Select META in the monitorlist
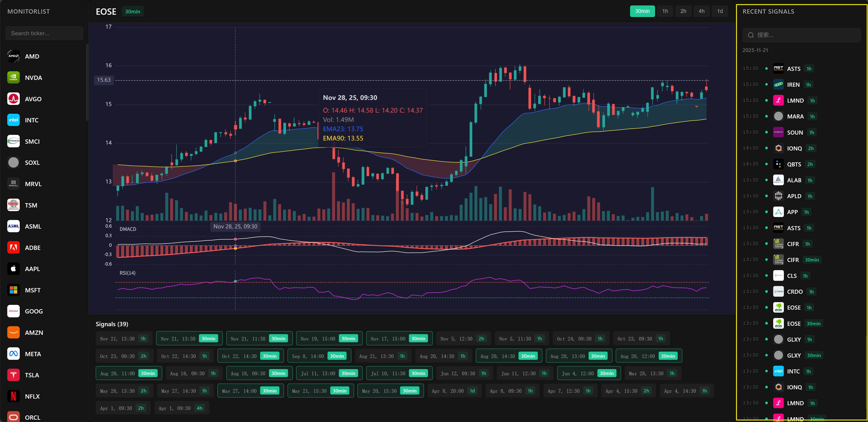The height and width of the screenshot is (422, 868). 32,354
